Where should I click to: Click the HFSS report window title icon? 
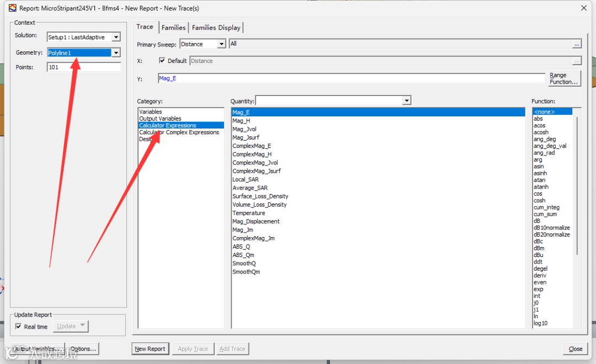(x=13, y=8)
